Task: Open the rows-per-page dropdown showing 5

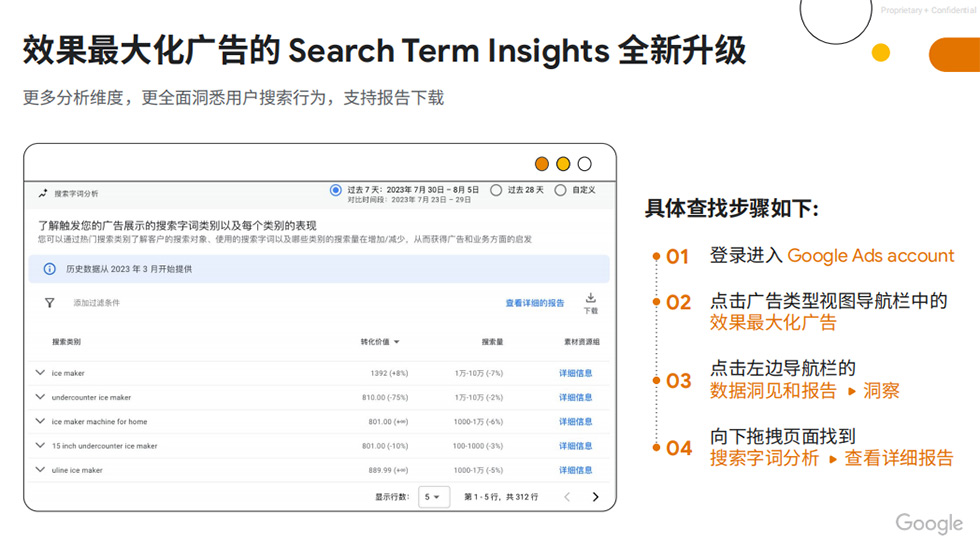Action: (434, 497)
